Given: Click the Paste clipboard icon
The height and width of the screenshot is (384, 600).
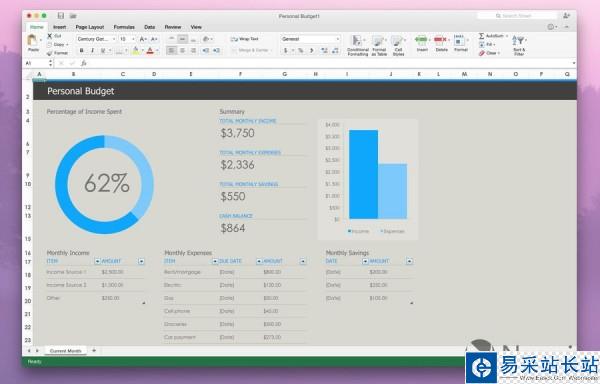Looking at the screenshot, I should pos(33,39).
